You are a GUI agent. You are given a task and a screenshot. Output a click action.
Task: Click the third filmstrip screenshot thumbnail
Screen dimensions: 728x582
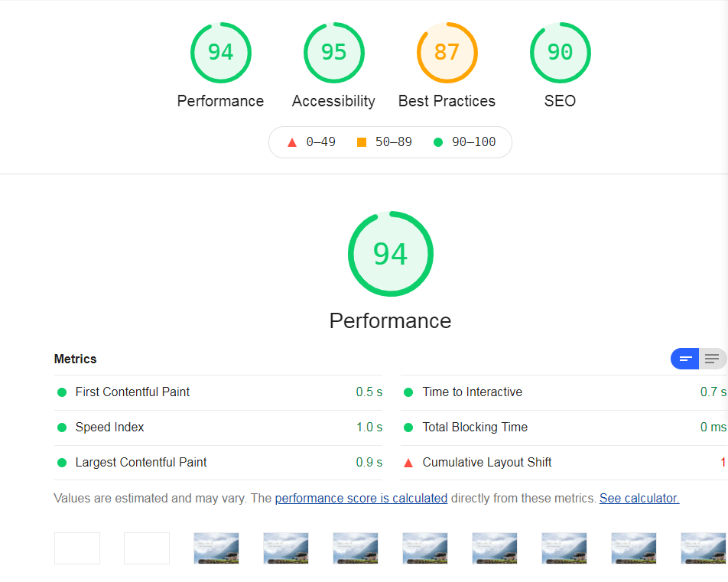point(216,548)
